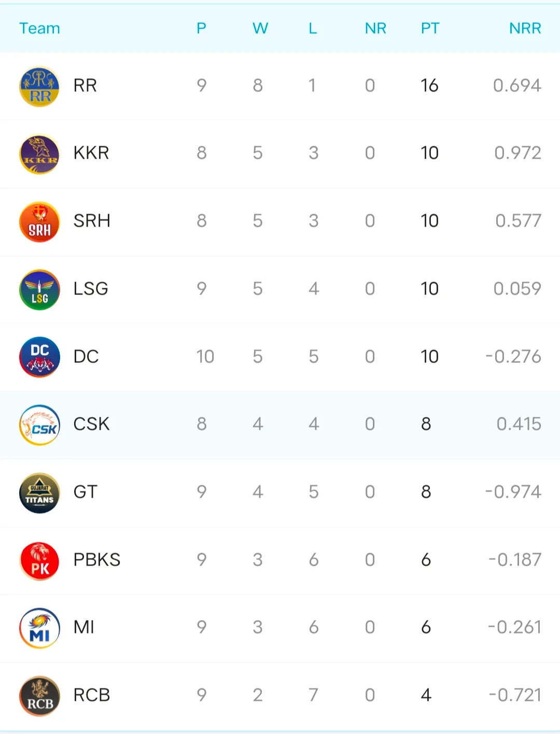Select the W wins column header

click(260, 29)
